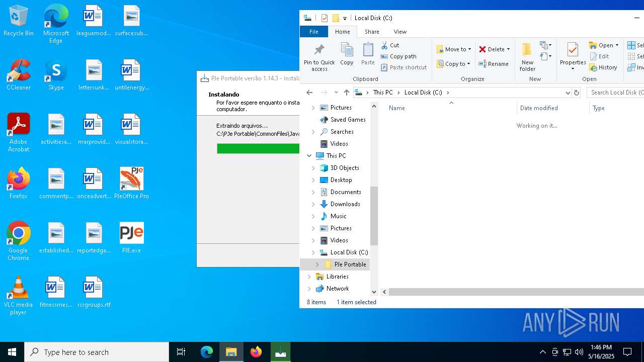
Task: Click Local Disk (C:) breadcrumb segment
Action: [423, 93]
